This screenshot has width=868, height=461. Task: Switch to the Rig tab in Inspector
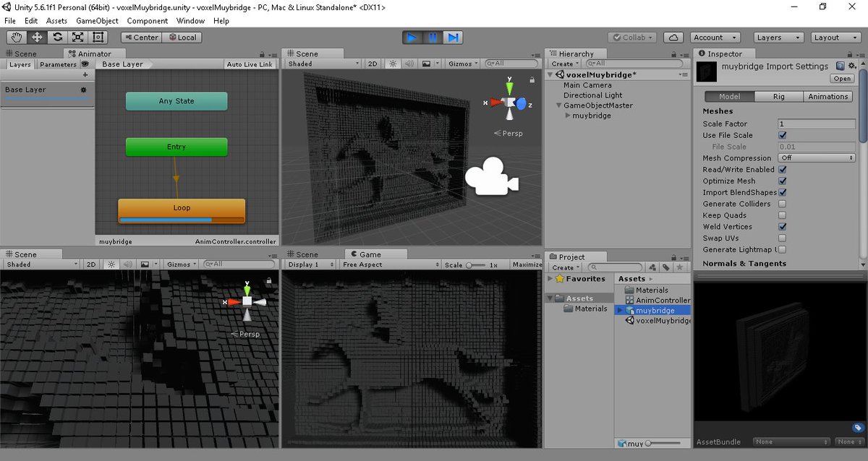click(779, 96)
